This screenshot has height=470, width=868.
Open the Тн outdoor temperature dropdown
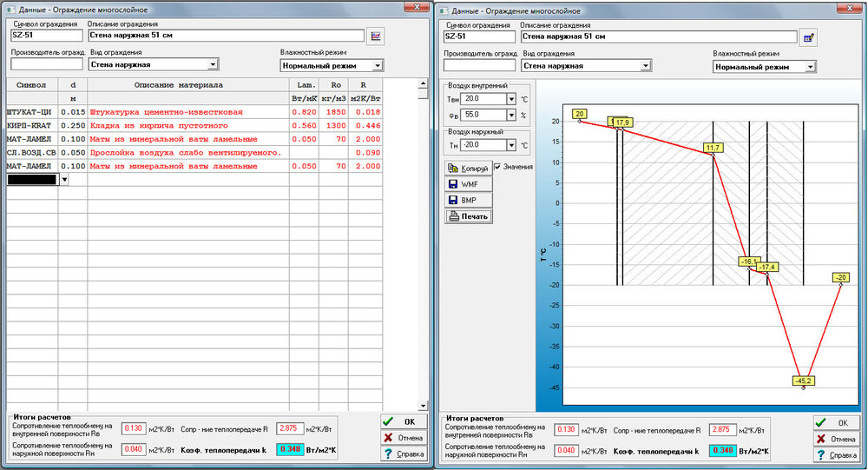[x=511, y=145]
